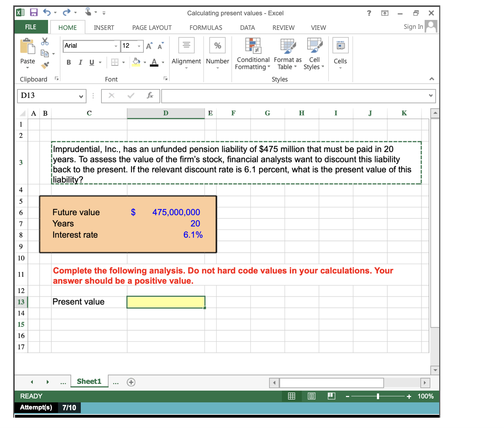
Task: Open the Number format group button
Action: (x=217, y=53)
